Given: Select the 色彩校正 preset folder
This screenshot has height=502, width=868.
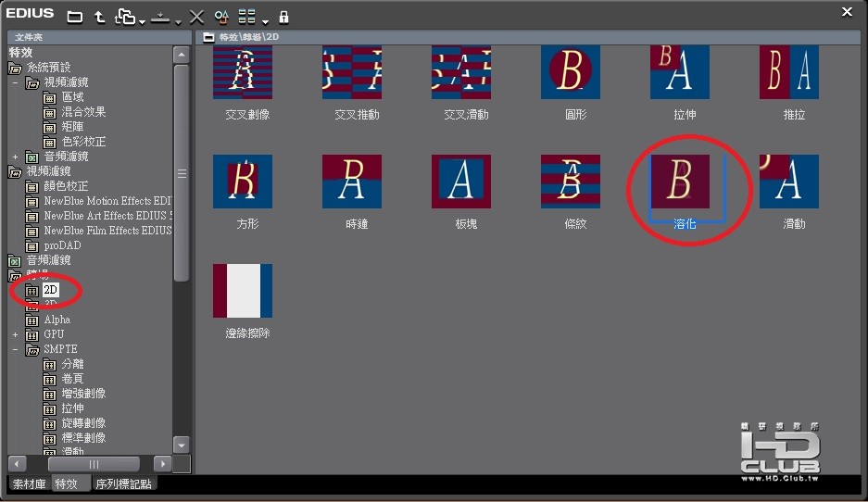Looking at the screenshot, I should (83, 142).
